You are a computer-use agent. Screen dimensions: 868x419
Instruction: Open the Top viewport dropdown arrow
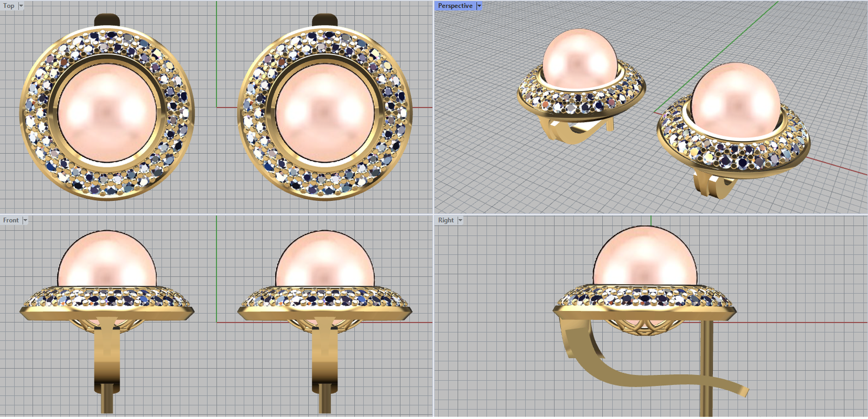(21, 6)
